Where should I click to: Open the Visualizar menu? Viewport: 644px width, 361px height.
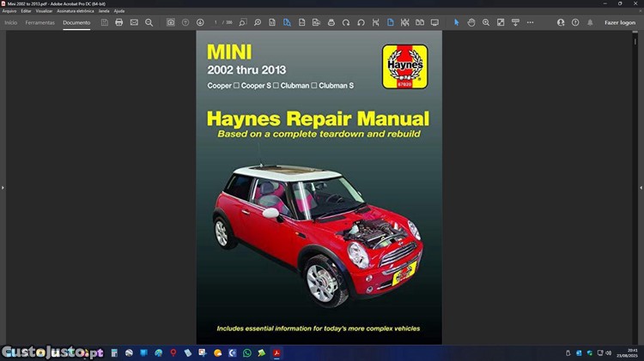[x=44, y=11]
